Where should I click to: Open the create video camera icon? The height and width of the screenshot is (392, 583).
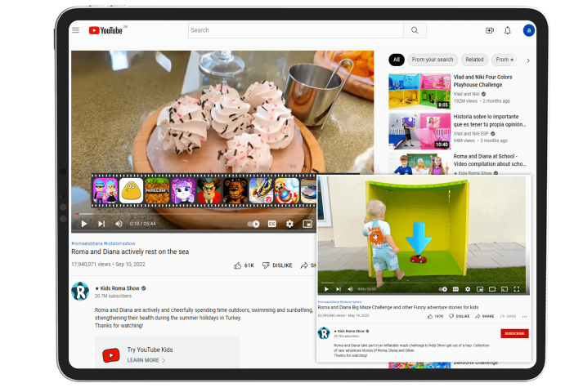490,30
